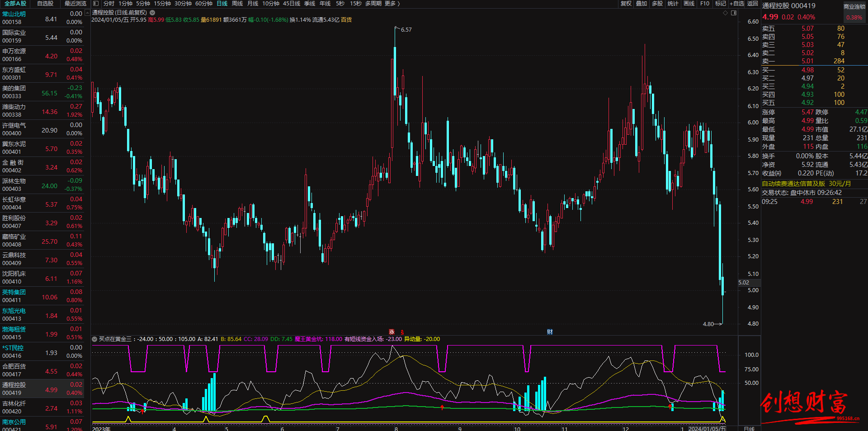Screen dimensions: 868x431
Task: Switch to 全部A股 tab
Action: coord(15,3)
